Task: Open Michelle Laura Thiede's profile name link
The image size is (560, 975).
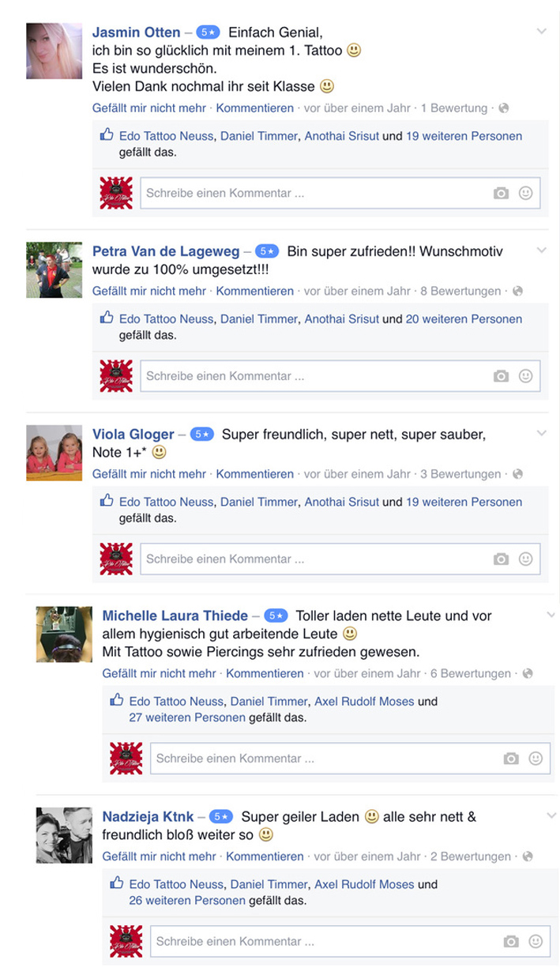Action: point(175,615)
